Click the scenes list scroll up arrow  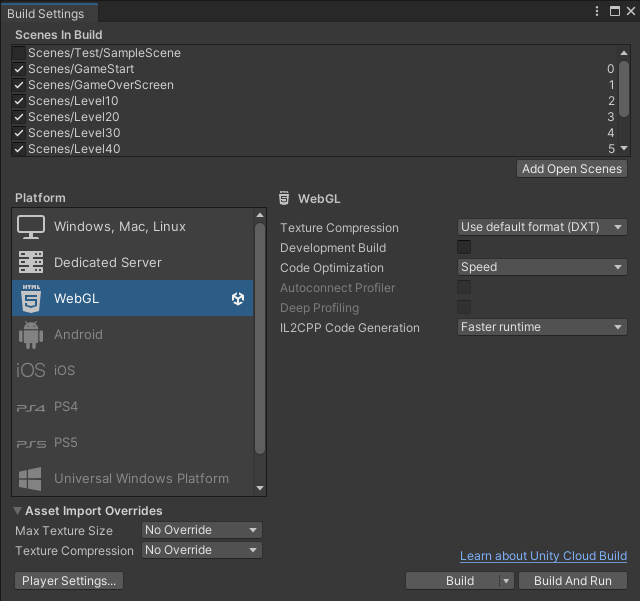coord(624,53)
